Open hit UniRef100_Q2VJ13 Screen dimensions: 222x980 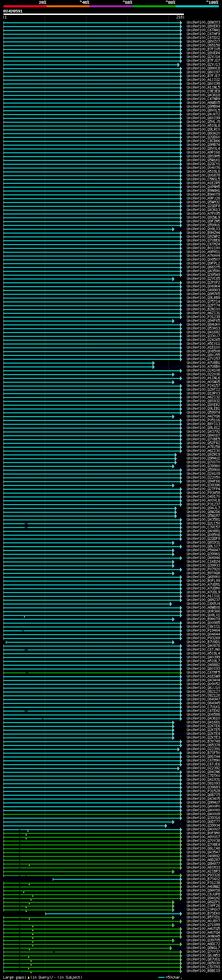(203, 64)
